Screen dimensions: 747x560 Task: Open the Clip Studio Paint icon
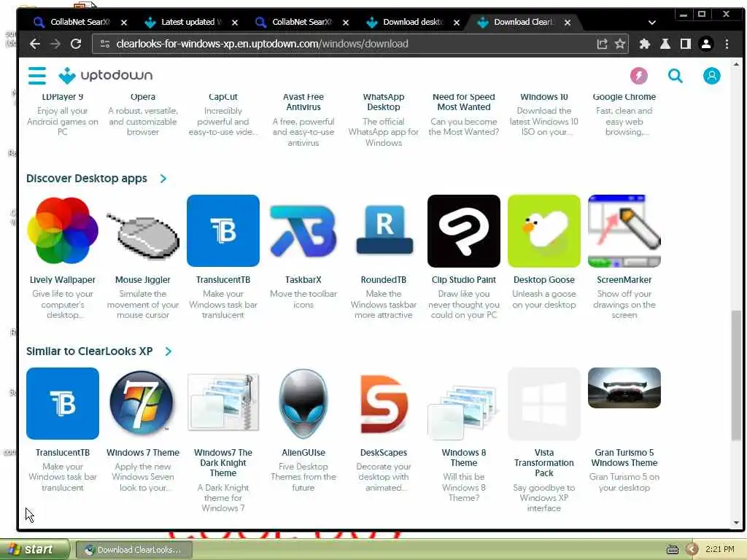[x=464, y=231]
